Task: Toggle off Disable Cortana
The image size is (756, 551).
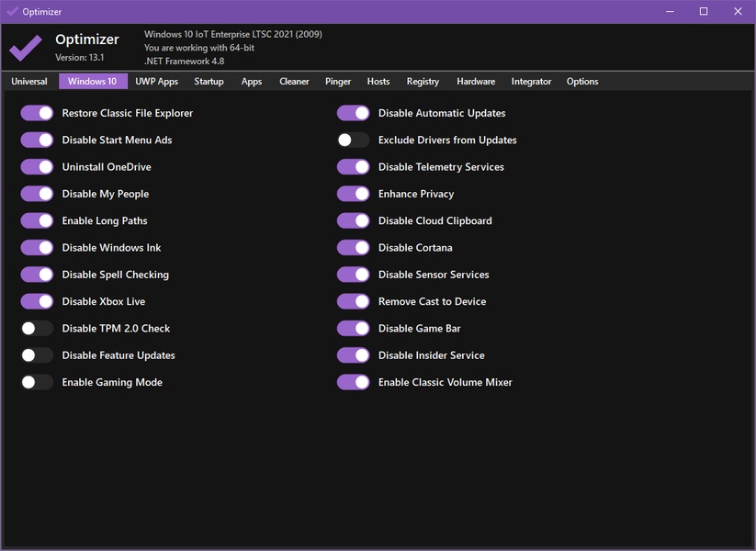Action: pyautogui.click(x=354, y=248)
